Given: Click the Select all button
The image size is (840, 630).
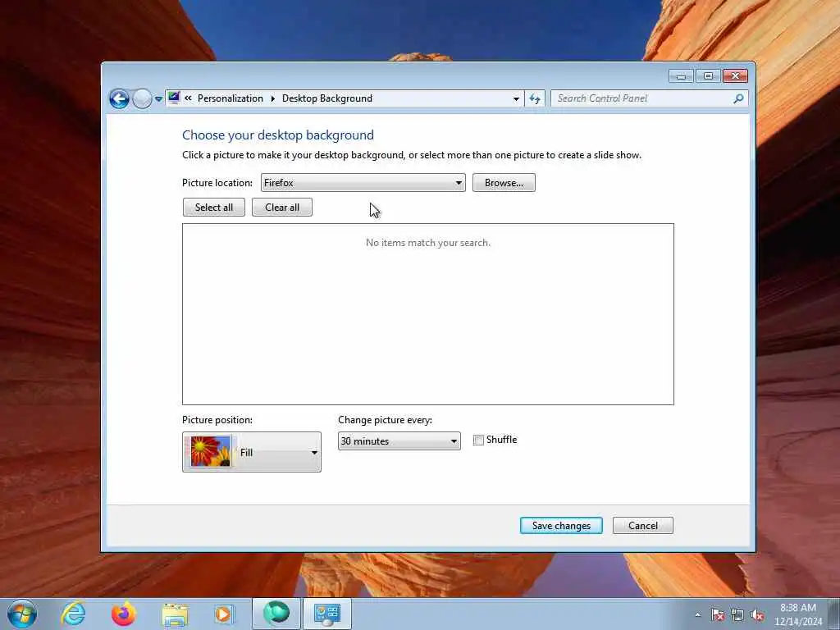Looking at the screenshot, I should click(214, 208).
